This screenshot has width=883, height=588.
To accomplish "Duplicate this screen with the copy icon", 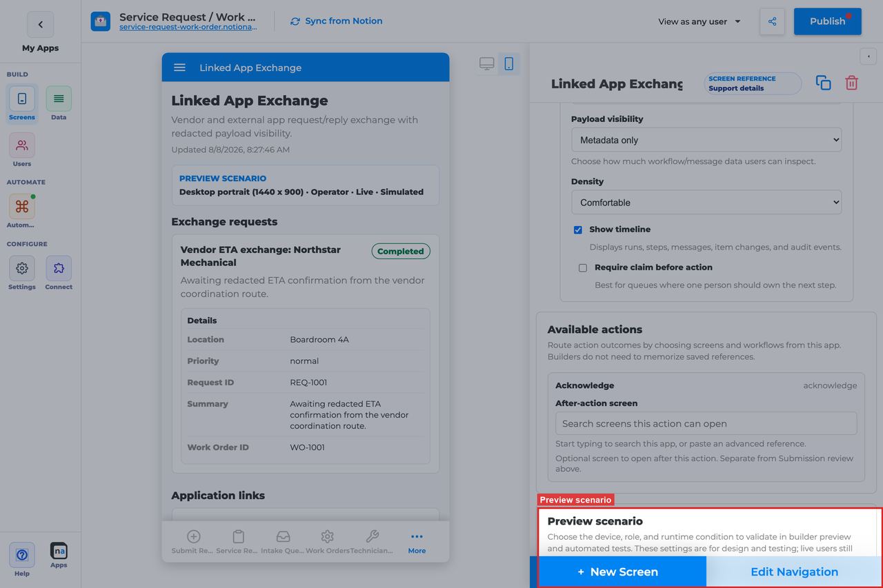I will (823, 83).
